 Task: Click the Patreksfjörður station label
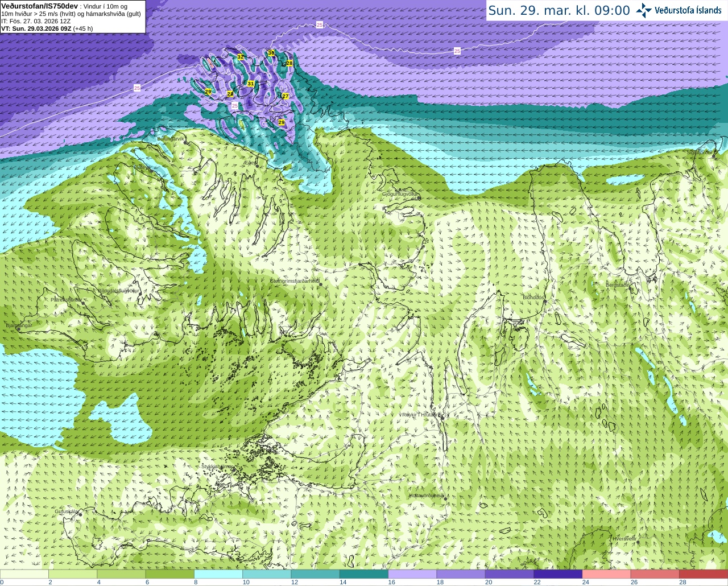tap(66, 299)
